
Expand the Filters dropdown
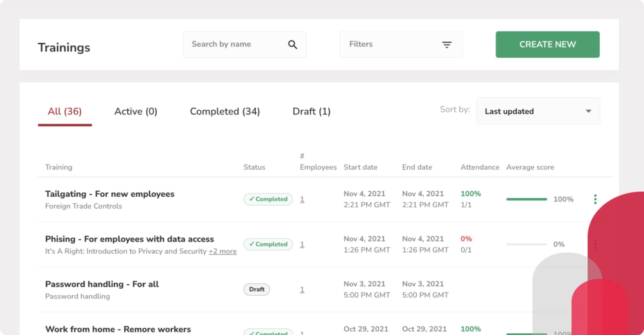coord(401,44)
